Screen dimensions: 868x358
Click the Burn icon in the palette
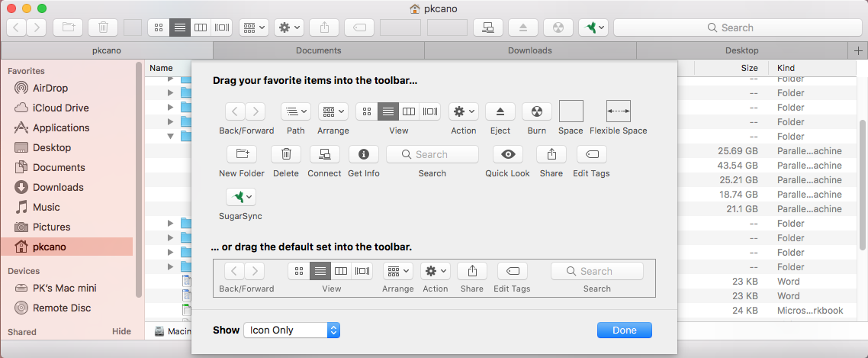(x=536, y=111)
